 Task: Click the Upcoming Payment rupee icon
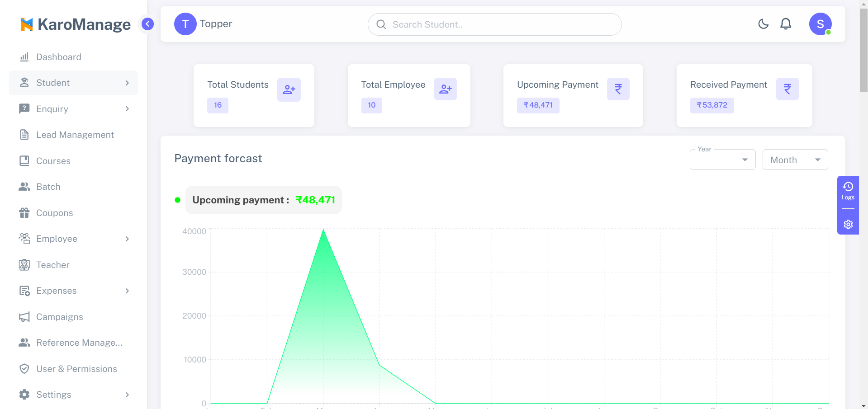pos(618,89)
